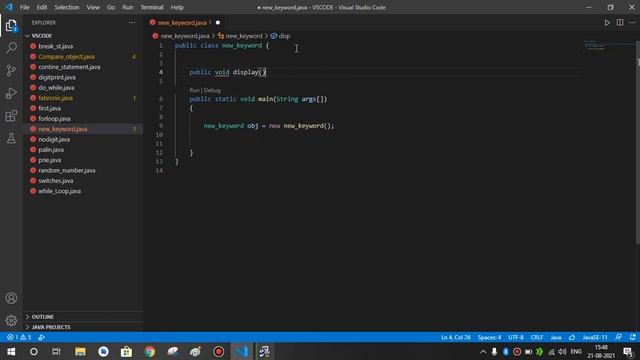Open the Explorer view in the activity bar

11,26
